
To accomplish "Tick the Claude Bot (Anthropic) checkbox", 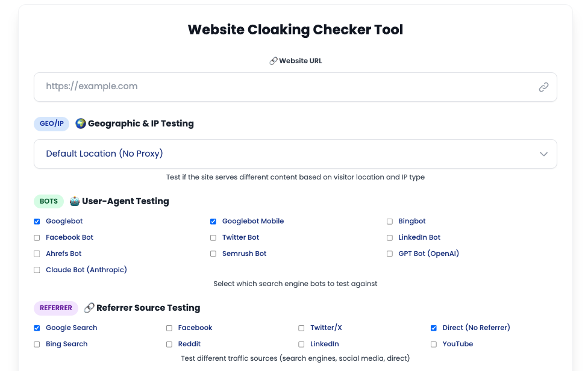I will [x=37, y=270].
